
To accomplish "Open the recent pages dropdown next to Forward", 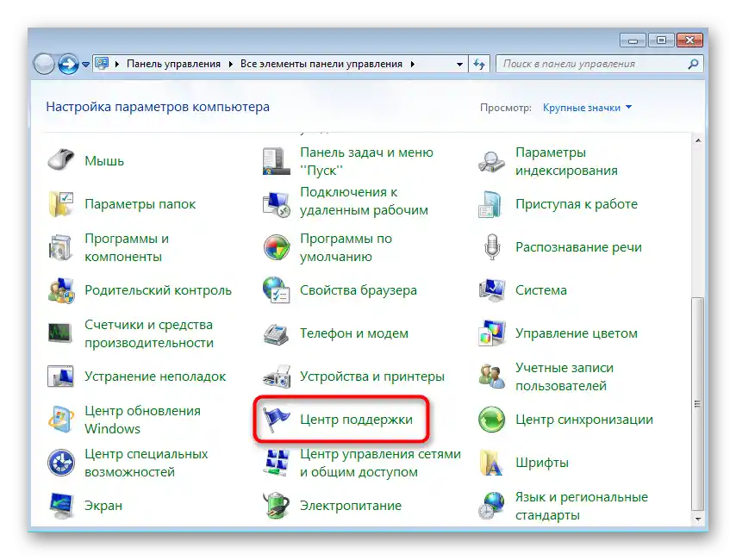I will 85,65.
